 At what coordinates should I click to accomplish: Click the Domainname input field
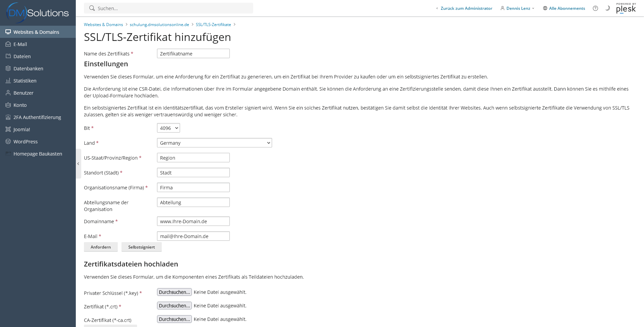pos(193,221)
